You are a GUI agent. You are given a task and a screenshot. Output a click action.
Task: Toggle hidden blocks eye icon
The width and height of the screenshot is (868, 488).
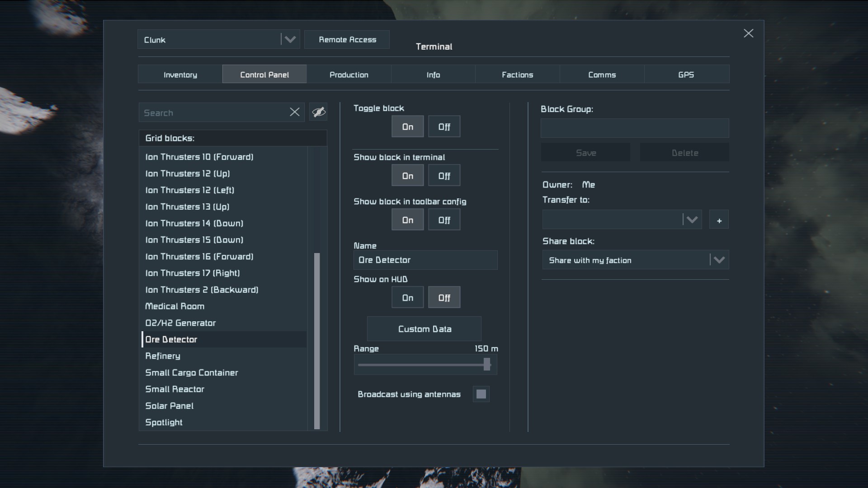[x=318, y=112]
